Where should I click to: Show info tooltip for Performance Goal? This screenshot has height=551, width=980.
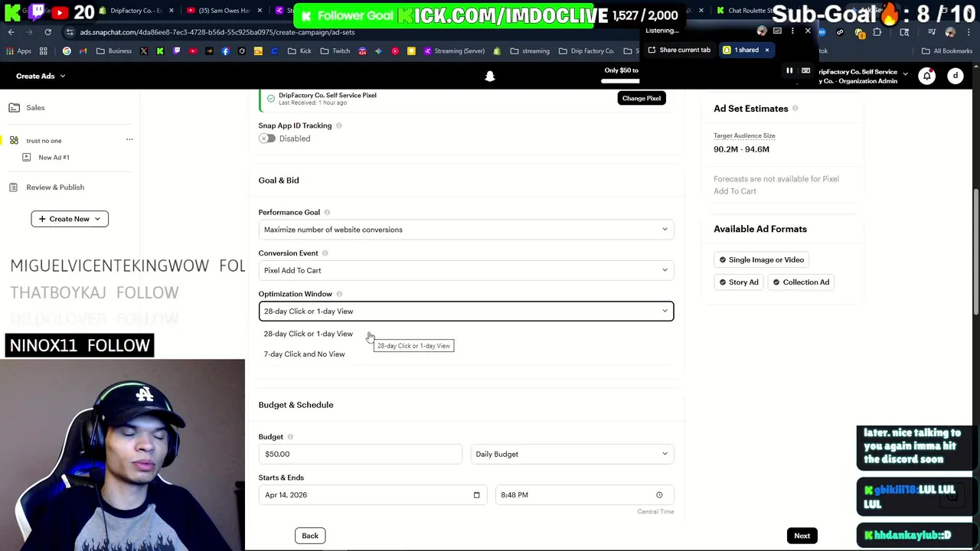tap(327, 213)
